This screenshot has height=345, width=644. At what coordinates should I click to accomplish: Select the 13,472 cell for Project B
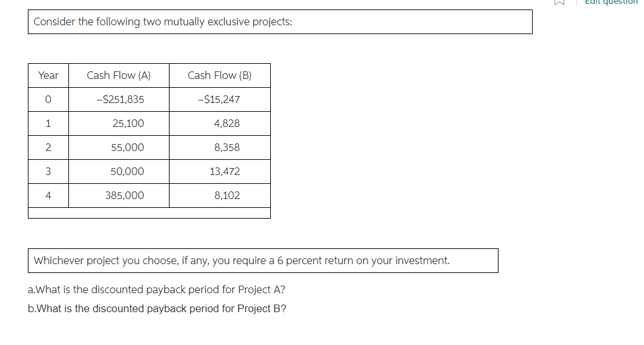[220, 171]
